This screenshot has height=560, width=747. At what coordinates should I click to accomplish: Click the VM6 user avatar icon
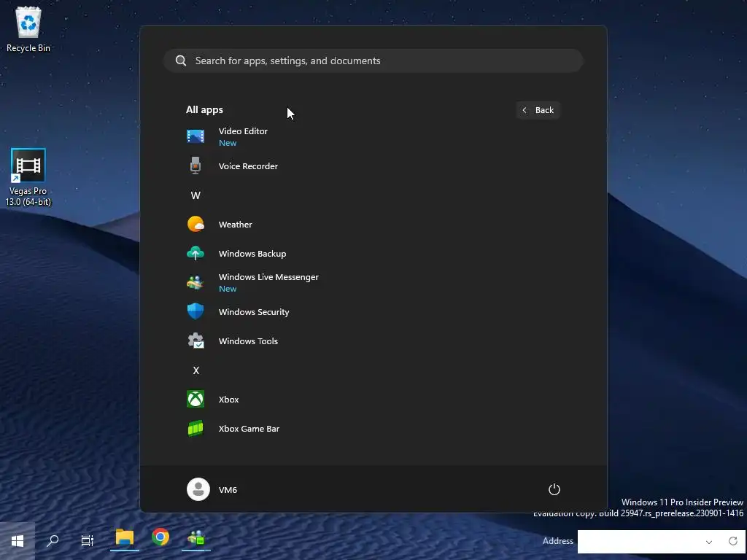[198, 489]
